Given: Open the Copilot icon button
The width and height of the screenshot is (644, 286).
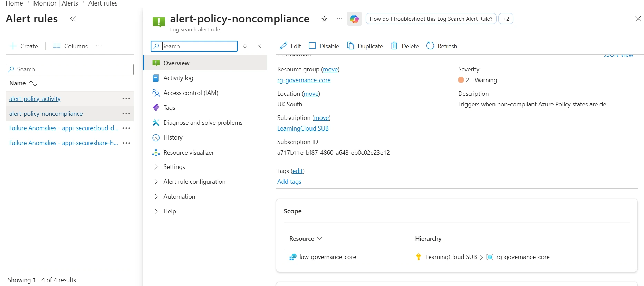Looking at the screenshot, I should point(354,19).
